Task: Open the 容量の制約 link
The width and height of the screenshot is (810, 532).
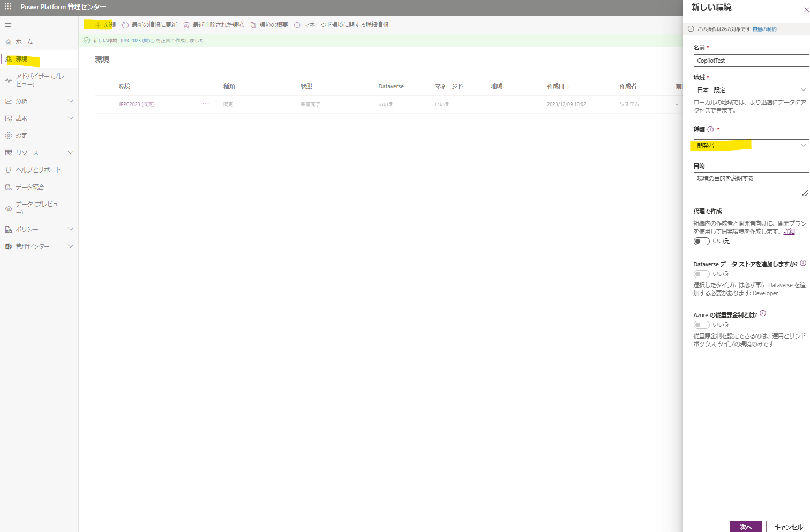Action: coord(764,29)
